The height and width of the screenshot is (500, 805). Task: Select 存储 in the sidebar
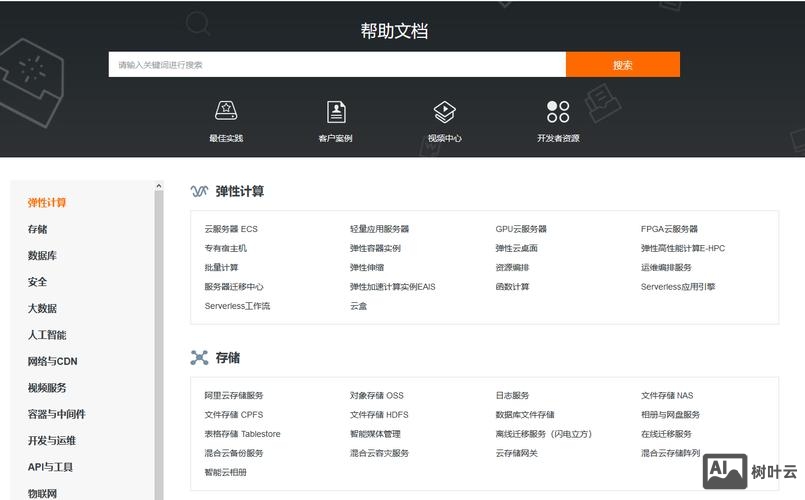coord(37,229)
